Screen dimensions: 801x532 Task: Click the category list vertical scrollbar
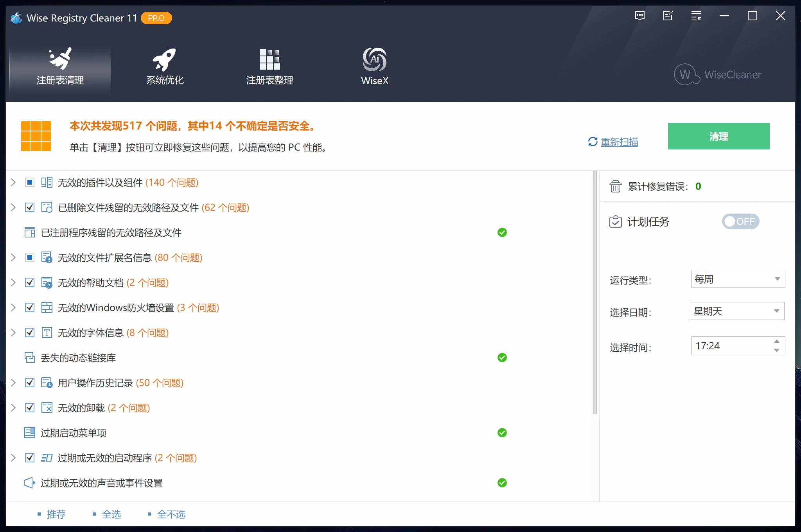click(595, 293)
